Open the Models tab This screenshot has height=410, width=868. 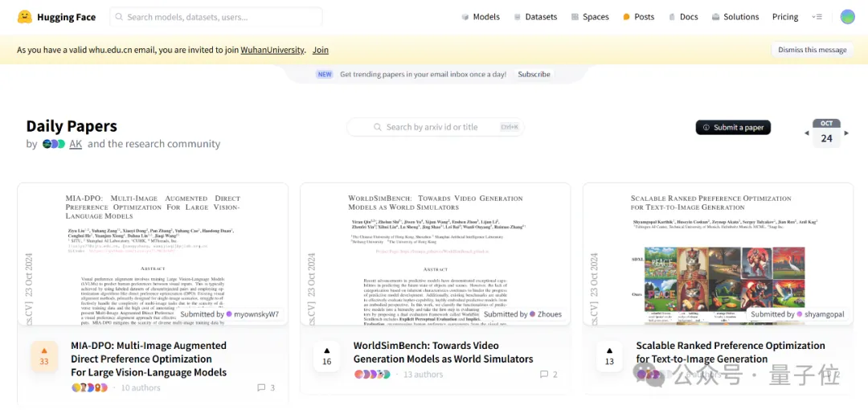[x=481, y=17]
